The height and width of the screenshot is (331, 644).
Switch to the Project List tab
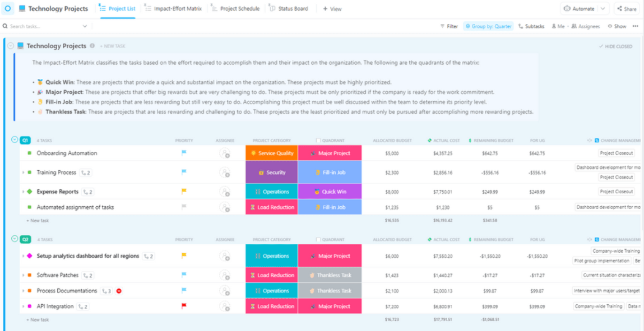(x=117, y=8)
